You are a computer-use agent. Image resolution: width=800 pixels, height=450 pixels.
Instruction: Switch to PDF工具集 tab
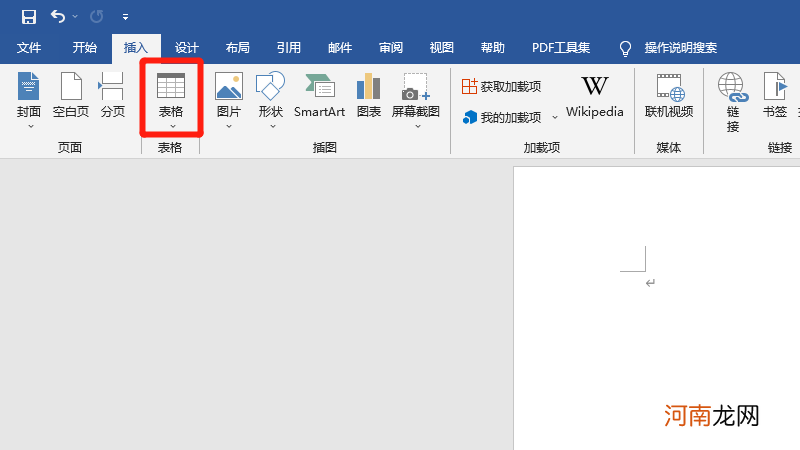(561, 48)
